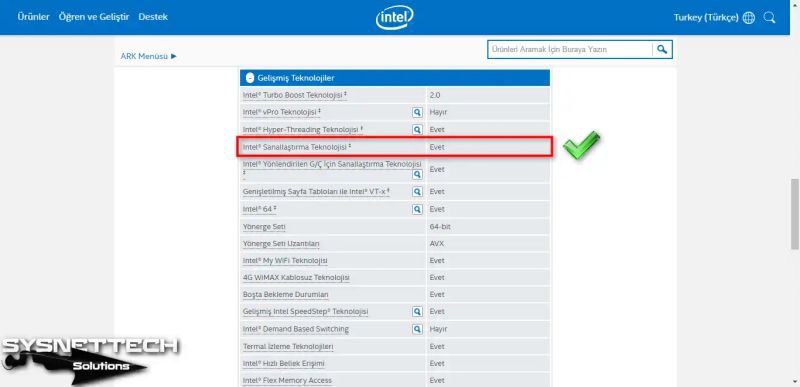Open the Destek menu

(x=153, y=17)
